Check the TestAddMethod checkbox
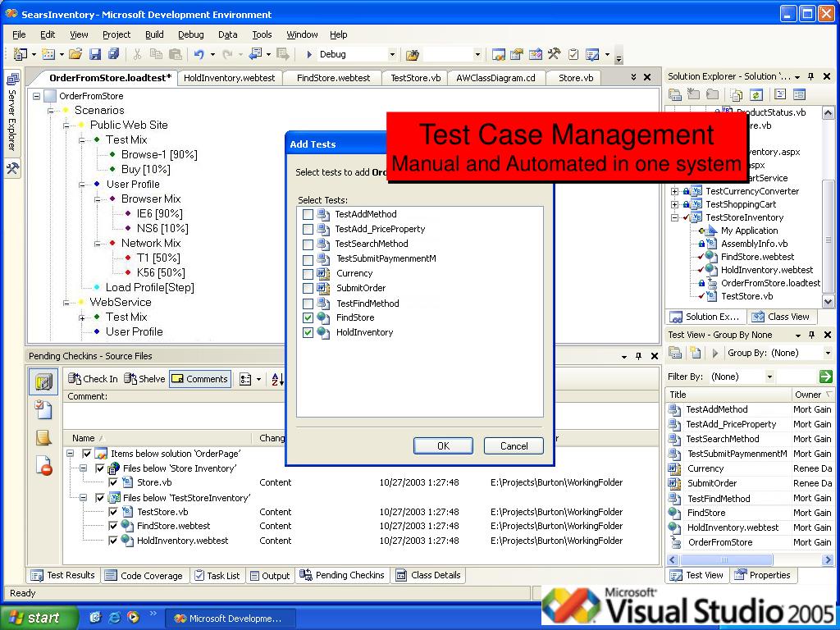 [308, 215]
